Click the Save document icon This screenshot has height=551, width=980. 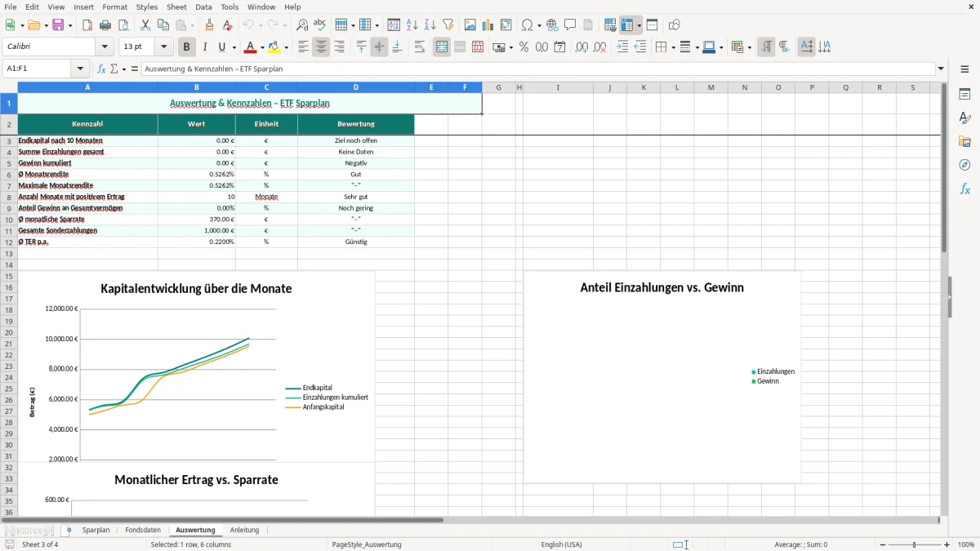pos(58,25)
